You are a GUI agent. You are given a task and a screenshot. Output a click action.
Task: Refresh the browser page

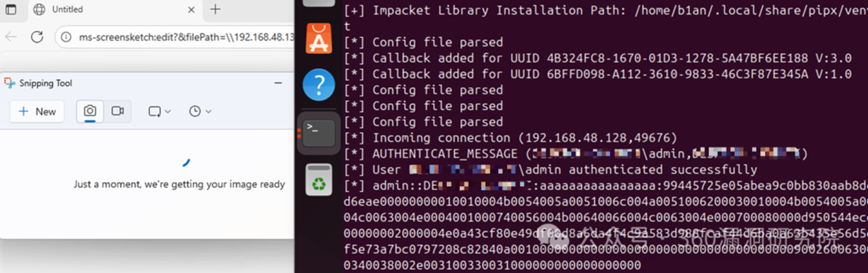37,37
